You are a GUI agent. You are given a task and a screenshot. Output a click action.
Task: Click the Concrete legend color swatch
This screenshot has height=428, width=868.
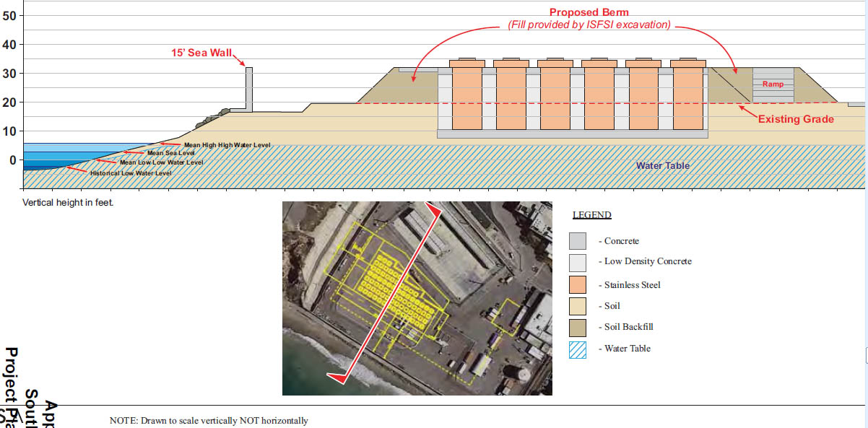[578, 241]
